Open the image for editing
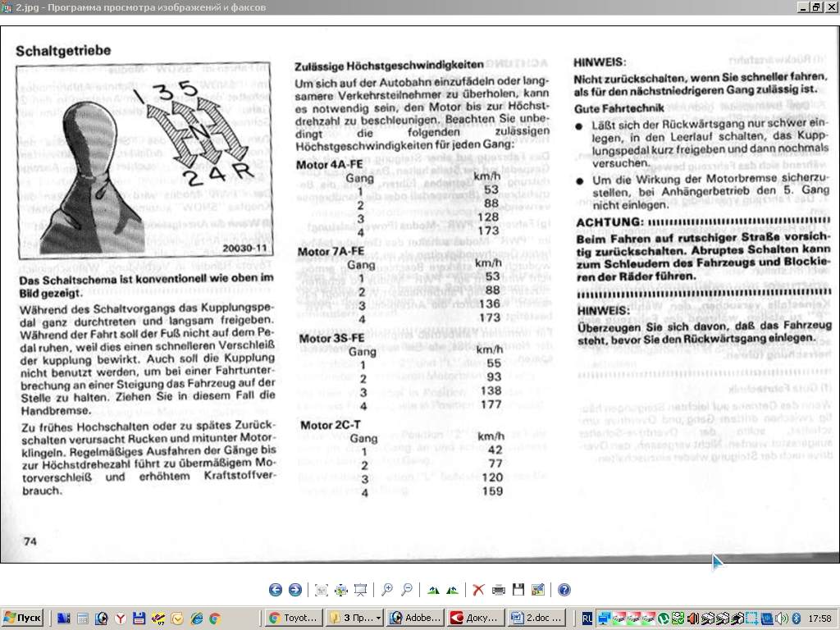 537,590
